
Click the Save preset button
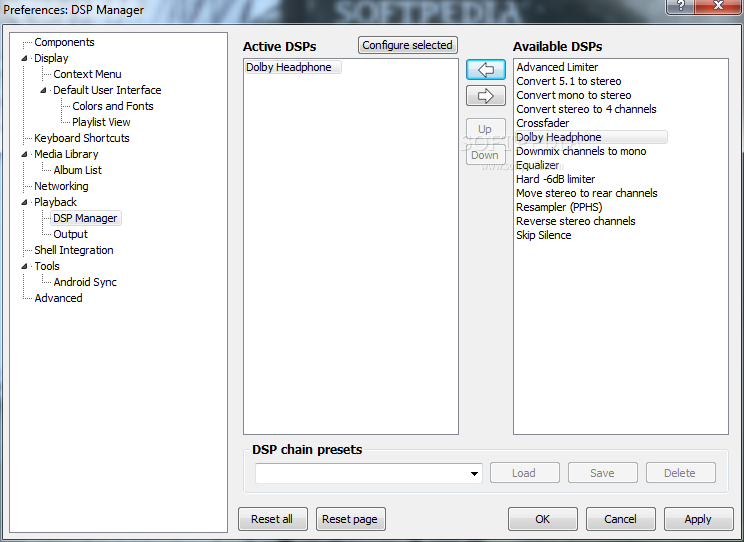click(603, 473)
